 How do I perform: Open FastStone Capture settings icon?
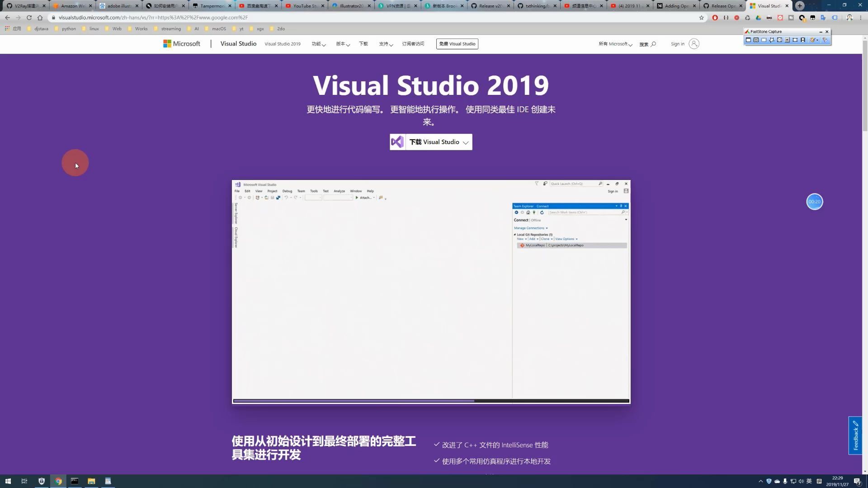pos(825,40)
